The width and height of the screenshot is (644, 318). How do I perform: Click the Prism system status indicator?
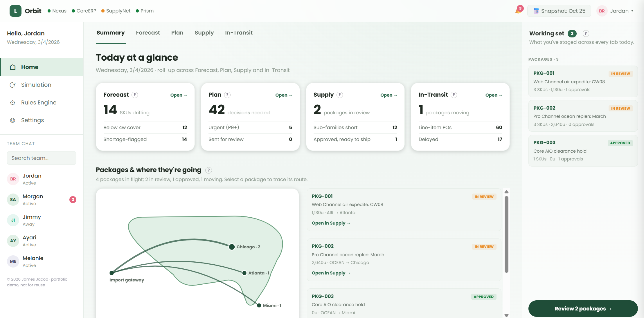145,11
